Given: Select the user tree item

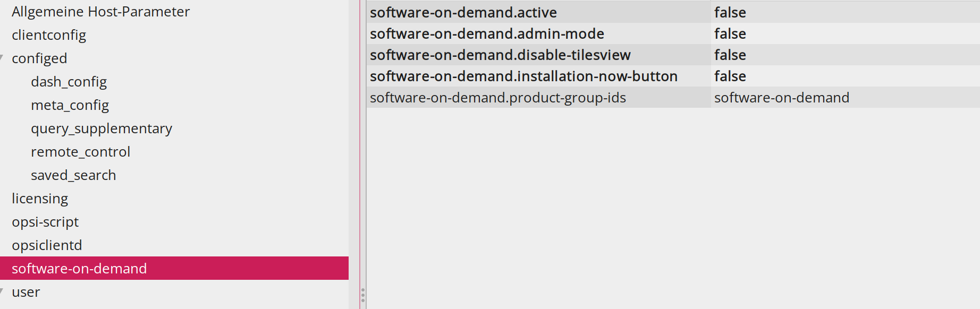Looking at the screenshot, I should 27,291.
